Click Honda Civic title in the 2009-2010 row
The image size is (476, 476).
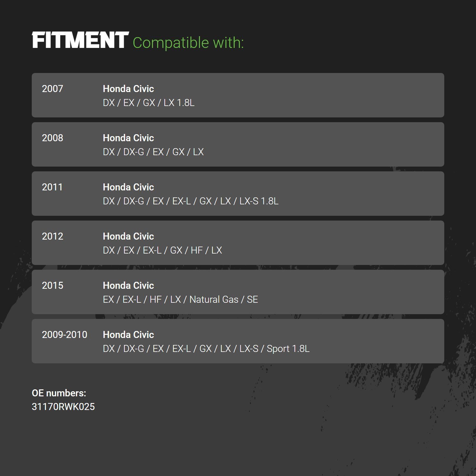pos(128,335)
